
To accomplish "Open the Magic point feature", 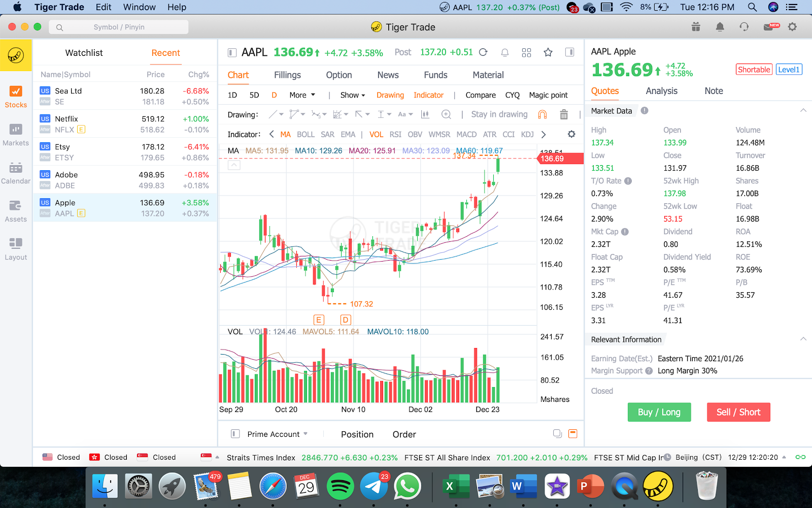I will point(548,95).
